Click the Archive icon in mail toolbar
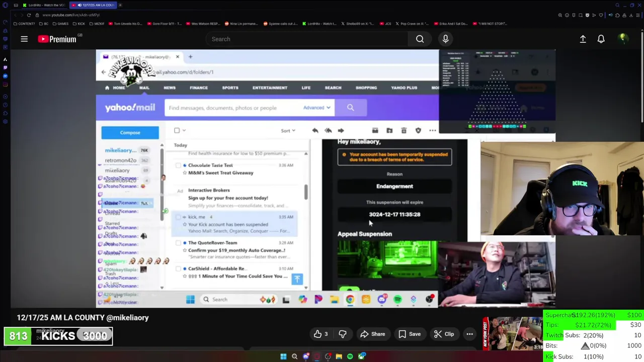The height and width of the screenshot is (362, 644). tap(375, 131)
